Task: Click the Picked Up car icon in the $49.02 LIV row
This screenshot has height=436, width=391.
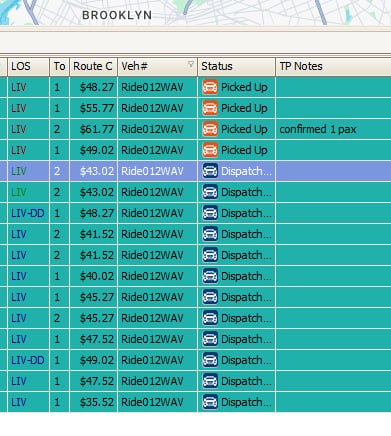Action: pyautogui.click(x=210, y=150)
